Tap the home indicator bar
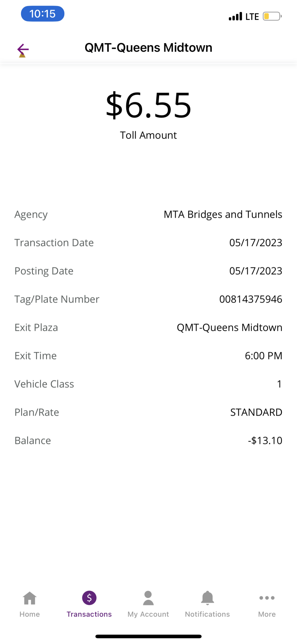The image size is (297, 644). click(148, 636)
